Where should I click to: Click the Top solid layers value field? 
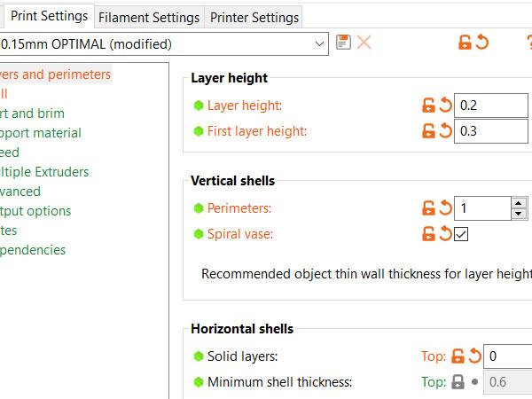(507, 356)
